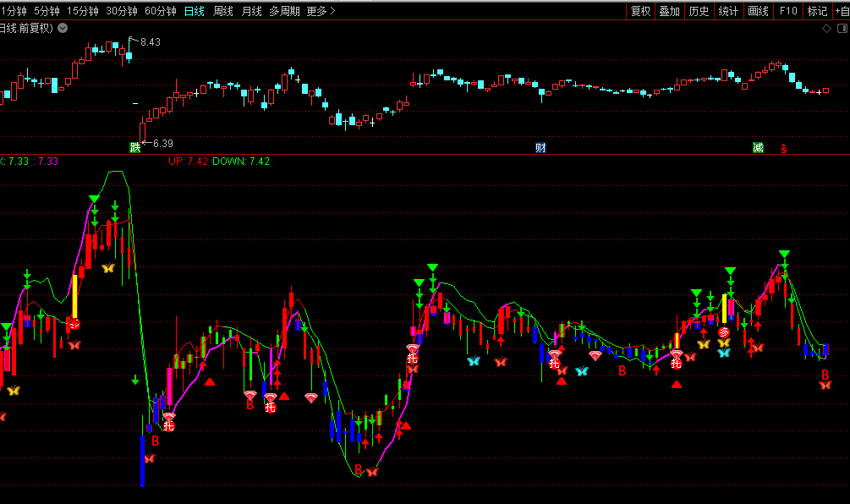
Task: Click the diamond icon at top right
Action: click(826, 28)
